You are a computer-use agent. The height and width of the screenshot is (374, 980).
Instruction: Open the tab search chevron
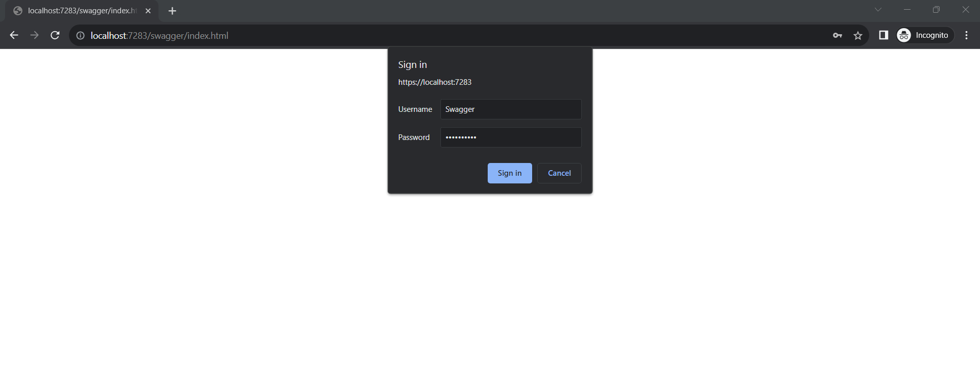[878, 9]
